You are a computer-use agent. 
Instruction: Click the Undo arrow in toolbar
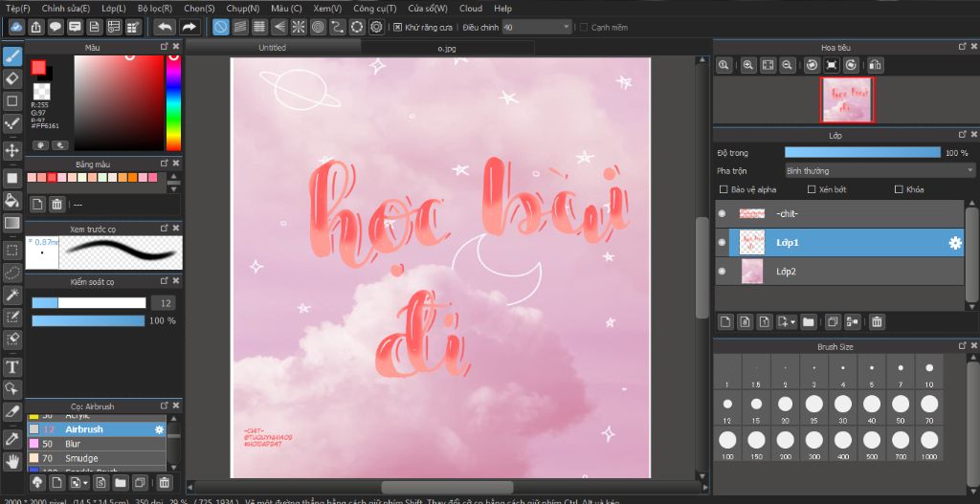[166, 27]
